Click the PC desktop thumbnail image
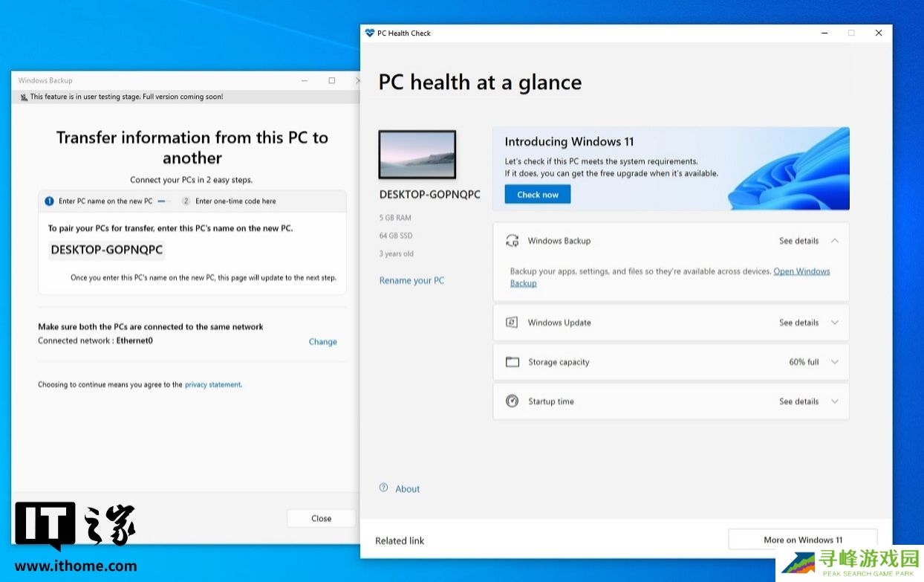The image size is (924, 582). (417, 155)
